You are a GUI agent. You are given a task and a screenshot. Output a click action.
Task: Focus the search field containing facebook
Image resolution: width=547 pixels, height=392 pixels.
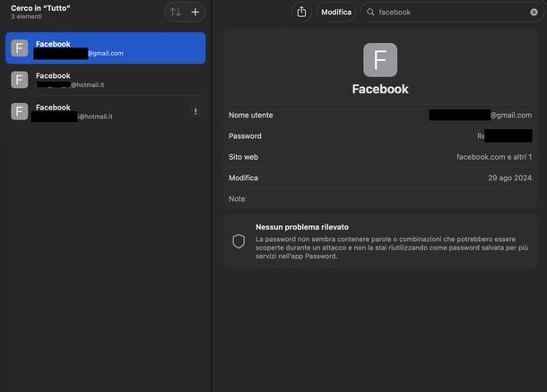[452, 13]
